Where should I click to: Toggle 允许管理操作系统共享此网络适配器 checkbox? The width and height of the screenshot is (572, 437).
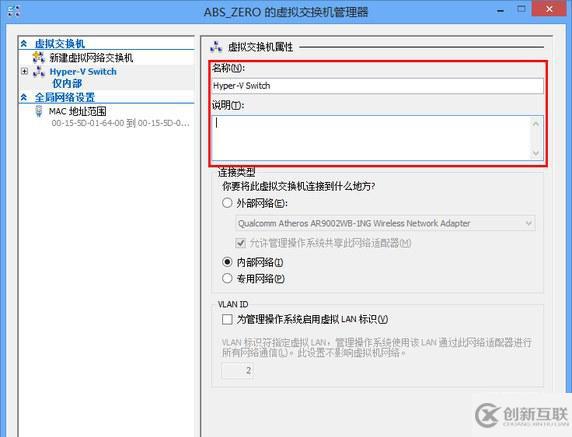click(240, 243)
